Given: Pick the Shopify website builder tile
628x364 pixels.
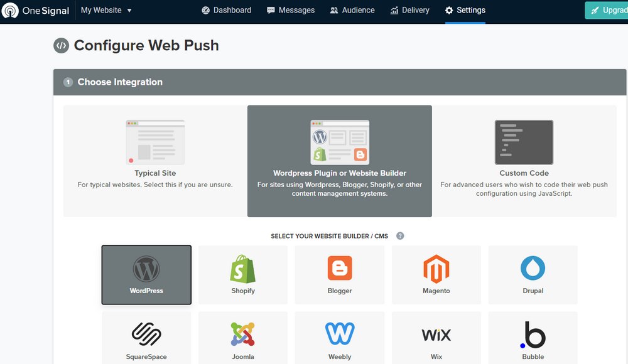Looking at the screenshot, I should pyautogui.click(x=242, y=275).
